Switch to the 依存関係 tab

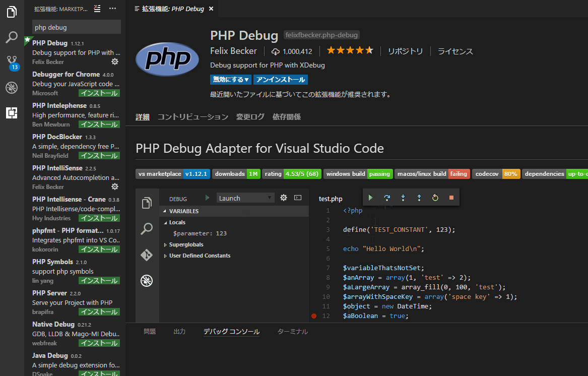[x=287, y=117]
